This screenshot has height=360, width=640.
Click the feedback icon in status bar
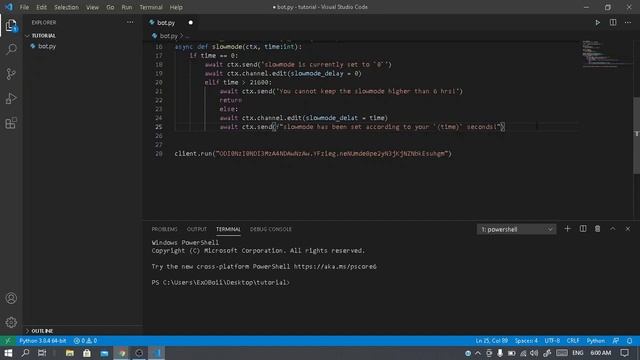pyautogui.click(x=616, y=340)
